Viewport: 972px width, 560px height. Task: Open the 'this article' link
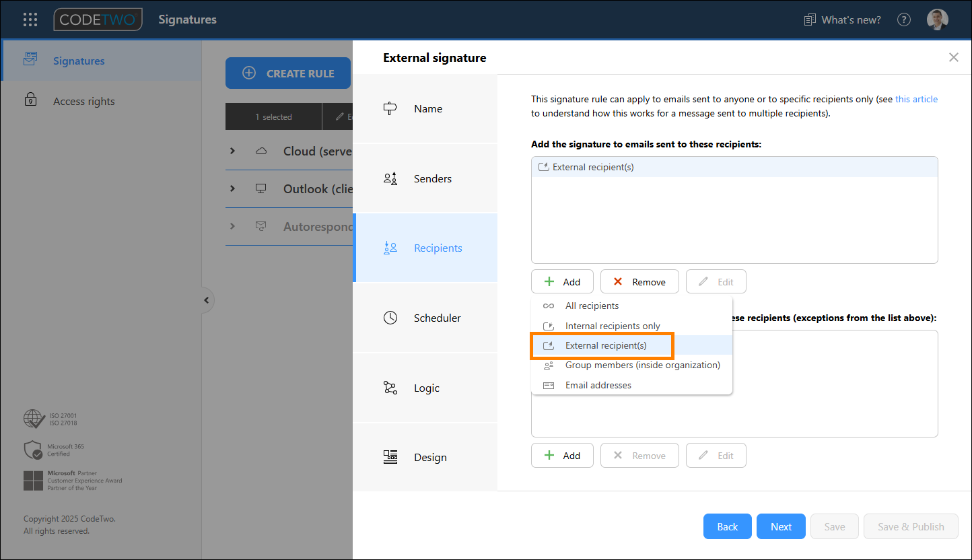click(916, 99)
